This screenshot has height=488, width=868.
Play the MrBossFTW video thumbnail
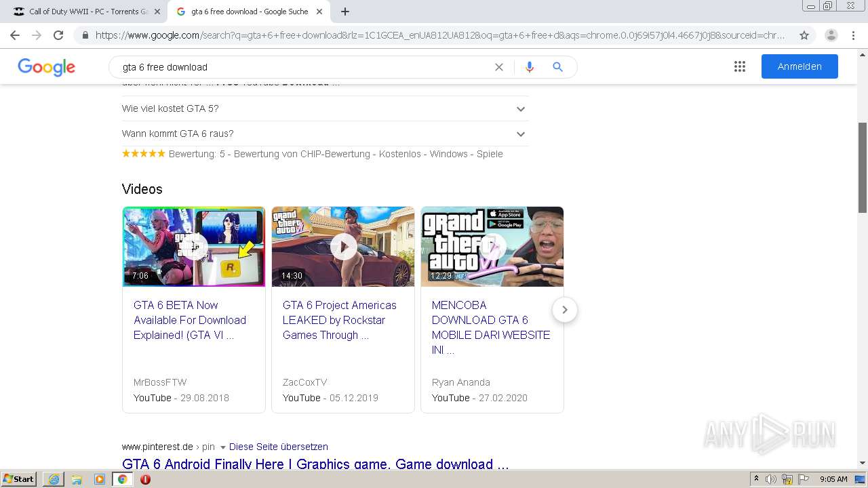click(x=194, y=247)
